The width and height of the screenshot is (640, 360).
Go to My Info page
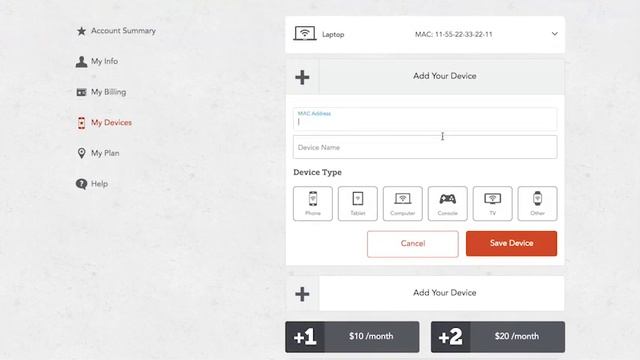pos(104,62)
